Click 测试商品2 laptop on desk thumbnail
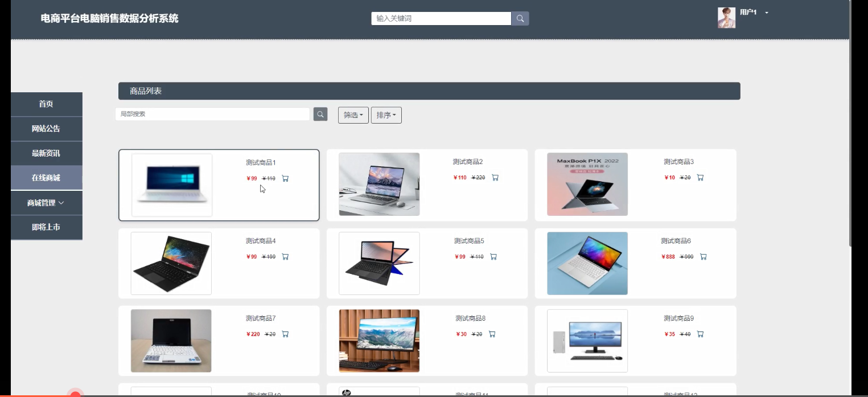This screenshot has width=868, height=397. 379,184
